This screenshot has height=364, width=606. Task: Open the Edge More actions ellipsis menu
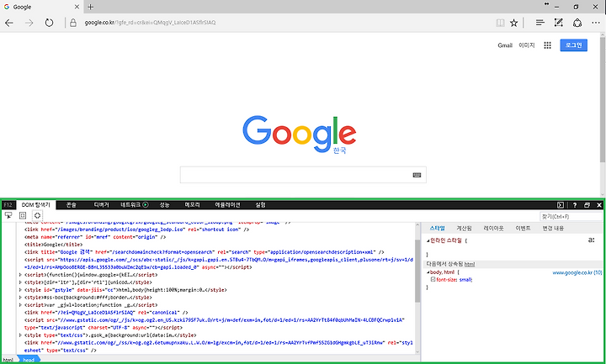click(596, 23)
